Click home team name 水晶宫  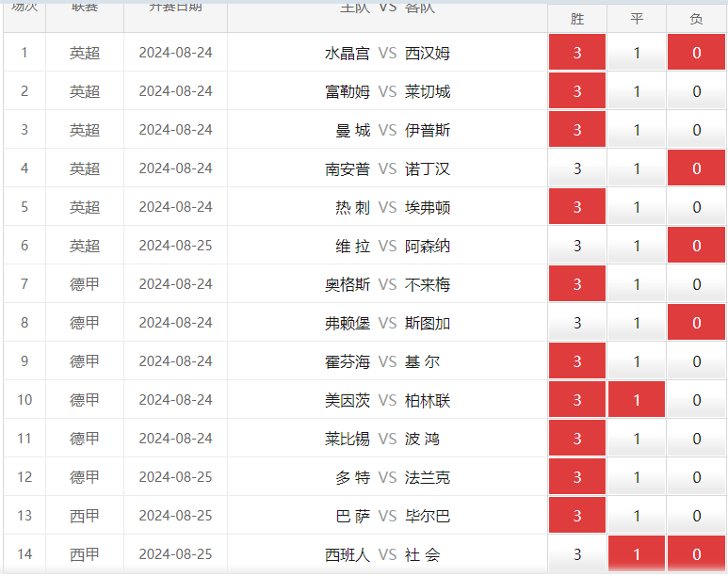pyautogui.click(x=348, y=53)
